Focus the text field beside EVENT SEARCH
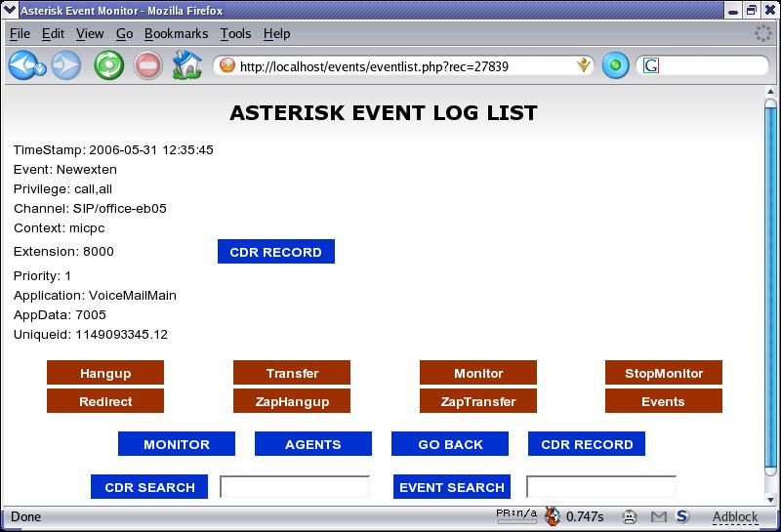Image resolution: width=781 pixels, height=532 pixels. [x=600, y=487]
